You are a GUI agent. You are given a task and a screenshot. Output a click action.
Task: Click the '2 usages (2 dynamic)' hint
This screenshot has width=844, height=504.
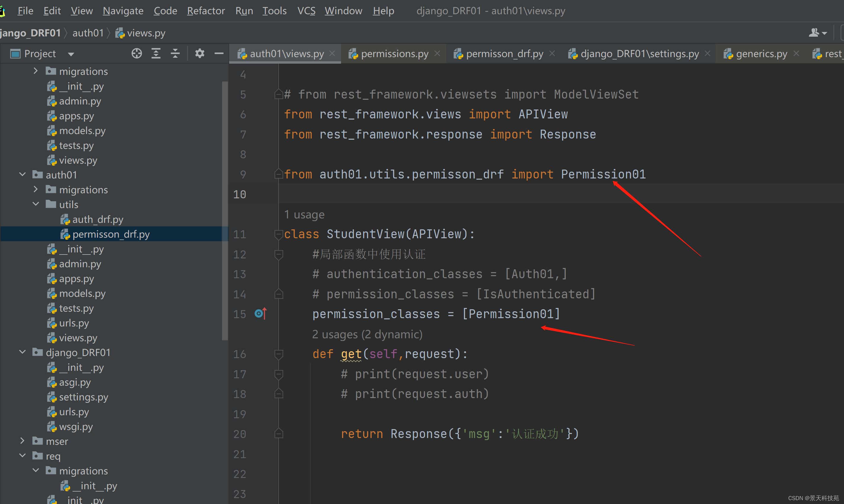(x=367, y=334)
